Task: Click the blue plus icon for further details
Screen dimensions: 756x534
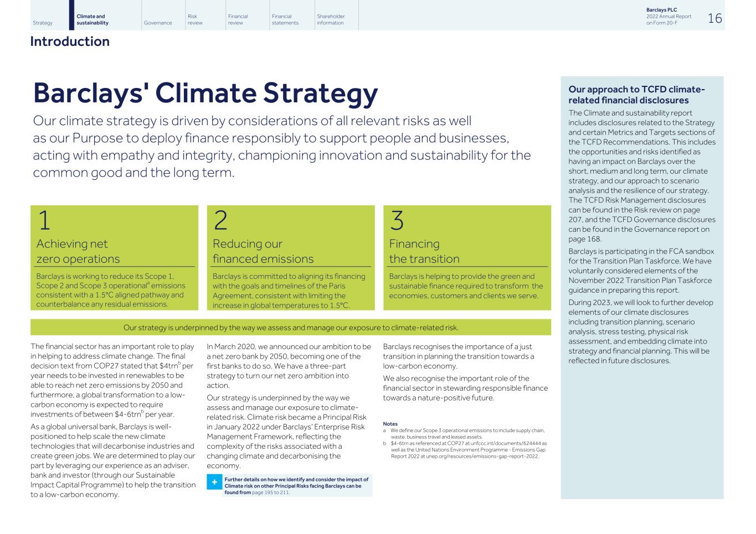Action: (x=214, y=483)
